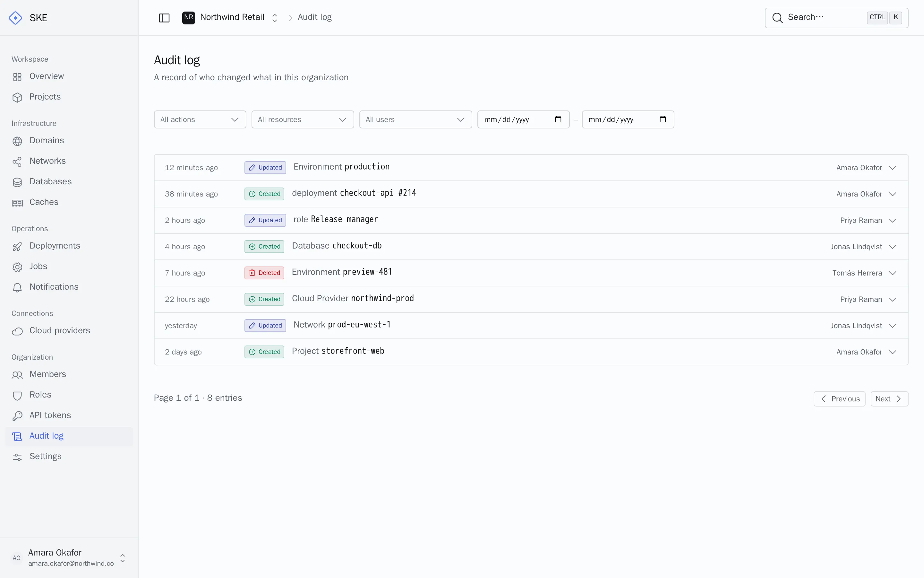Click the Notifications bell icon
Image resolution: width=924 pixels, height=578 pixels.
tap(17, 288)
